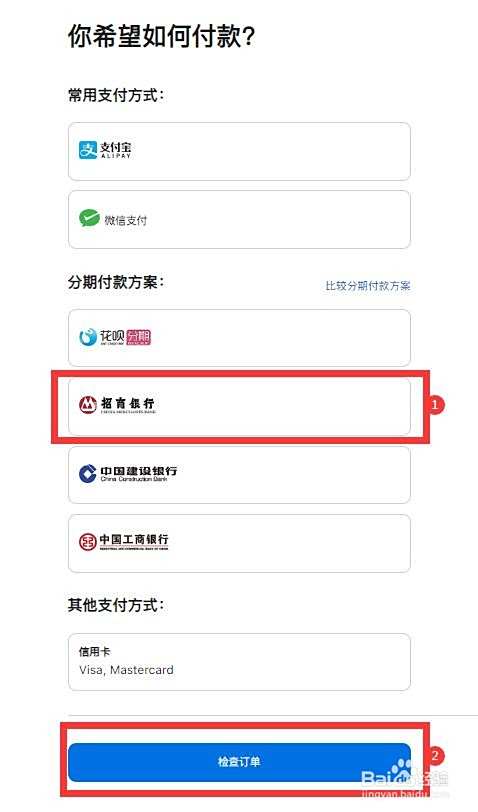Click the pink 分期 badge next to 花呗
The image size is (478, 812).
(x=139, y=337)
